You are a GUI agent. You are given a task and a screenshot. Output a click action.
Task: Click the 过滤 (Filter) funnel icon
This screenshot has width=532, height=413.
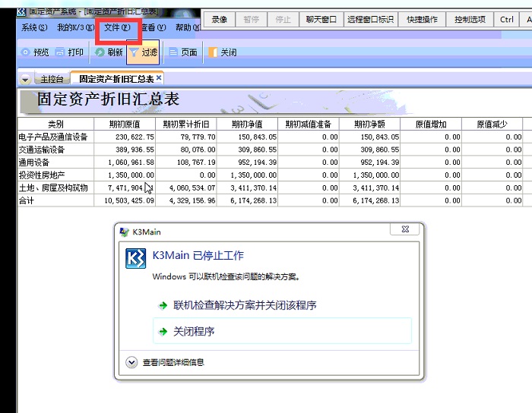pos(134,52)
